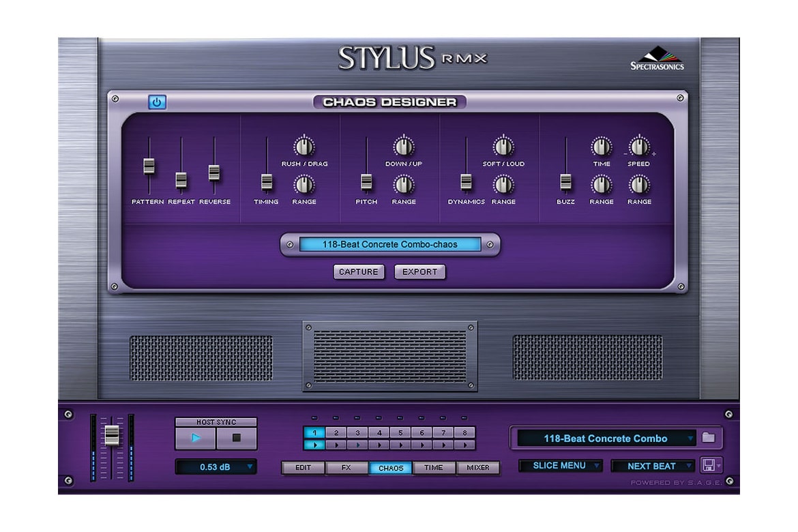
Task: Click the Pitch Range knob
Action: click(x=404, y=185)
